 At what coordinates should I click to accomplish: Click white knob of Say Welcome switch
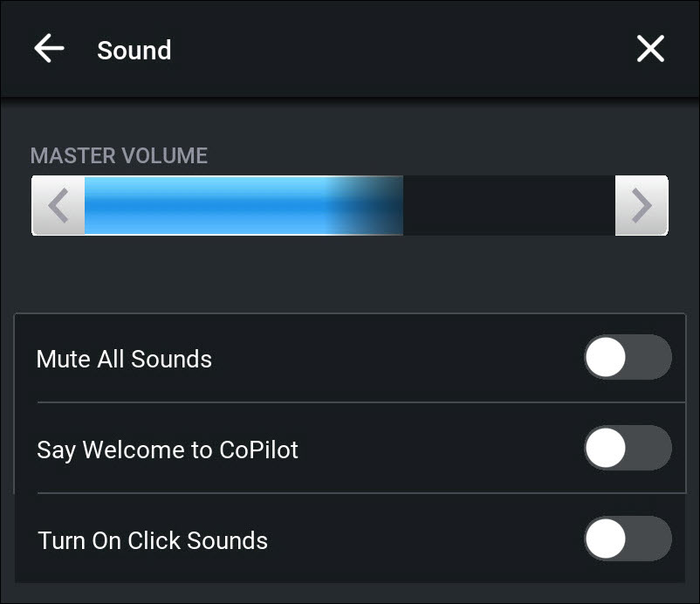pos(606,448)
